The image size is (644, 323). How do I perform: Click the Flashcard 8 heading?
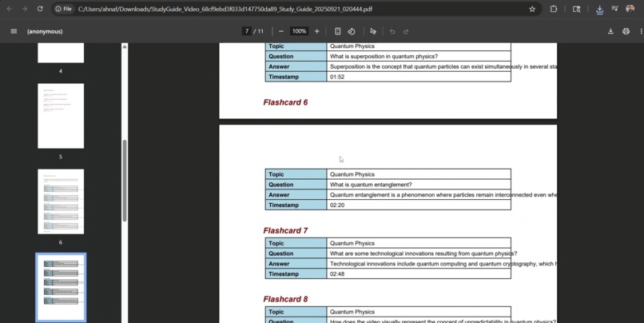[x=285, y=299]
